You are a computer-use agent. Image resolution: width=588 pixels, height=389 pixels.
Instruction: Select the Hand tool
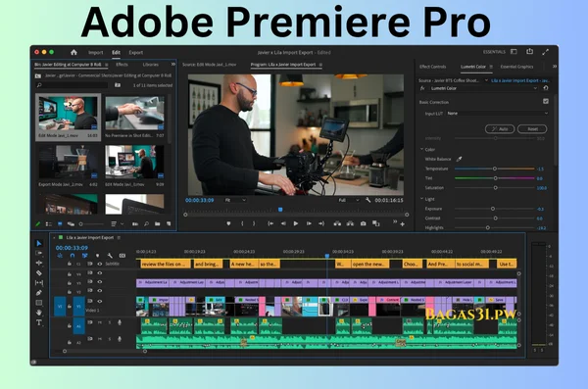(x=39, y=313)
